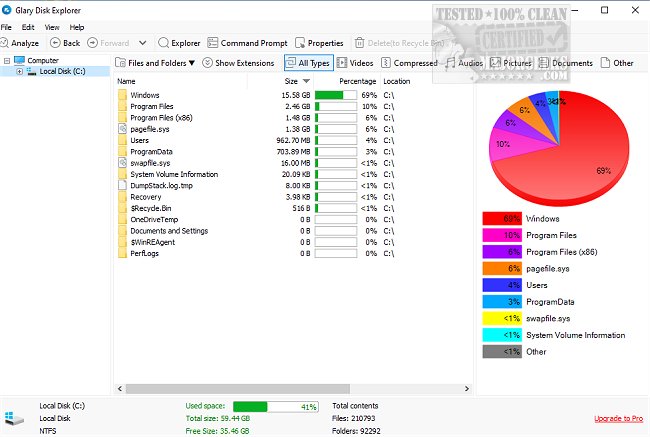The image size is (650, 437).
Task: Click the Glary Disk Explorer title icon
Action: 7,10
